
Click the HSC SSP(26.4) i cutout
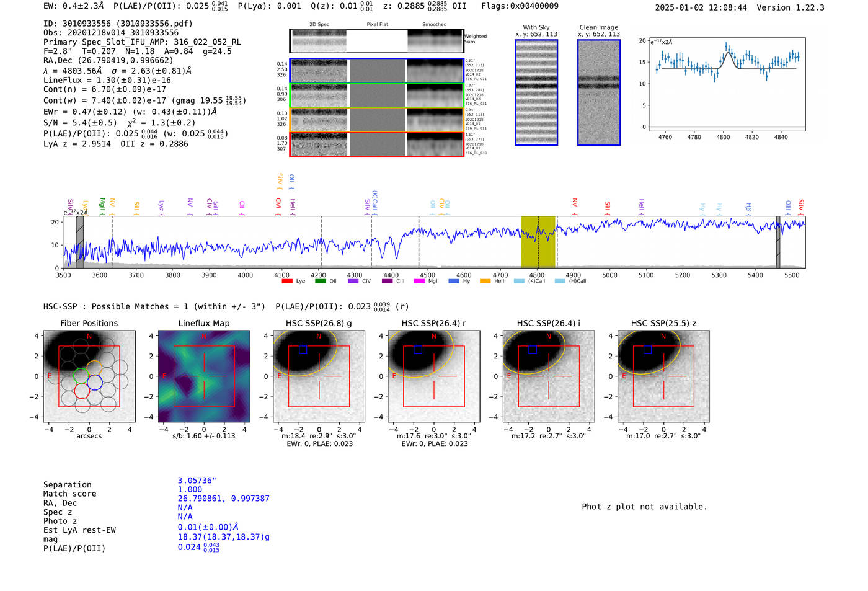coord(549,376)
